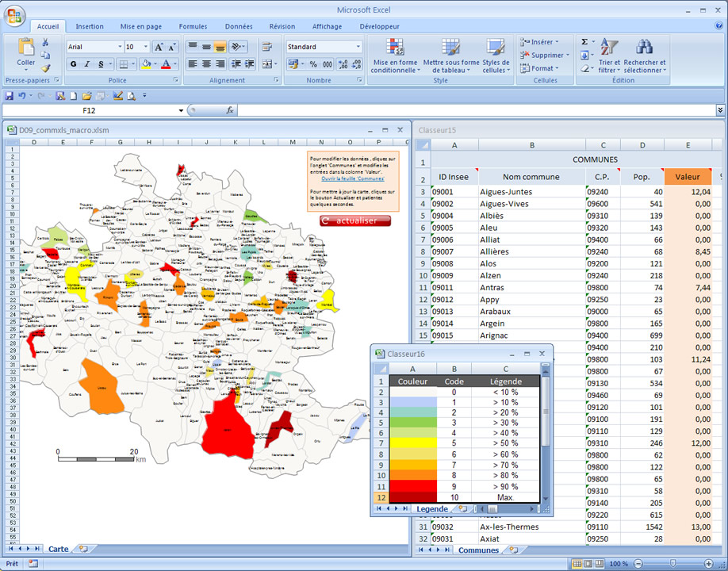Viewport: 728px width, 571px height.
Task: Follow the Ouvrir la feuille 'Communes' link
Action: (353, 178)
